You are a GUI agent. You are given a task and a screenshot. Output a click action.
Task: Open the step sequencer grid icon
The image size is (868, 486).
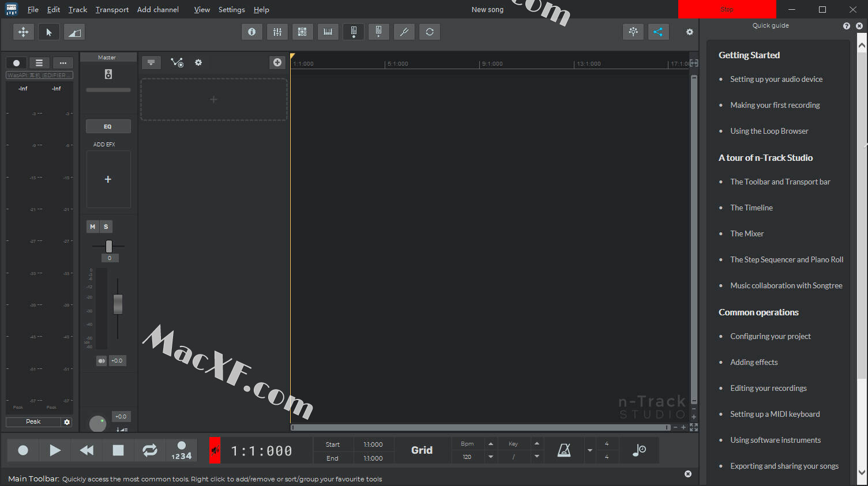click(302, 32)
